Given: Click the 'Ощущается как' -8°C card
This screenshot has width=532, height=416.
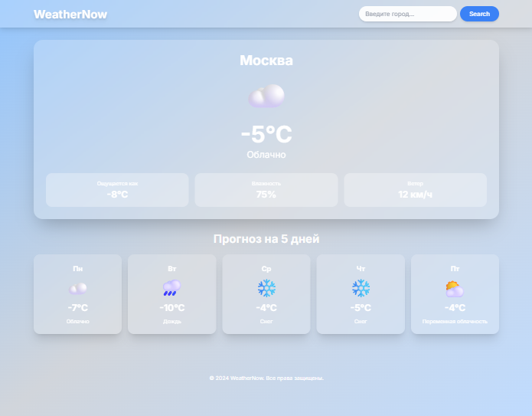Looking at the screenshot, I should tap(117, 190).
